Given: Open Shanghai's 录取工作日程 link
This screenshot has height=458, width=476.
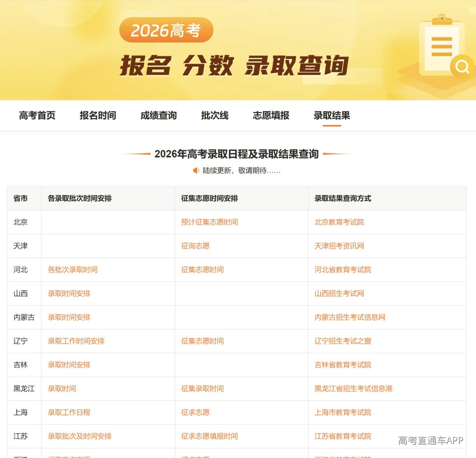Looking at the screenshot, I should (x=69, y=413).
